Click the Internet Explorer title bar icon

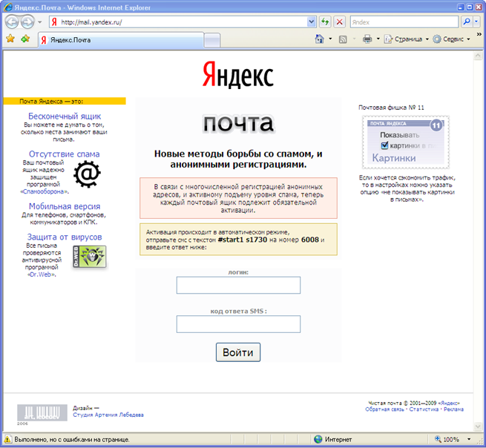click(x=8, y=7)
